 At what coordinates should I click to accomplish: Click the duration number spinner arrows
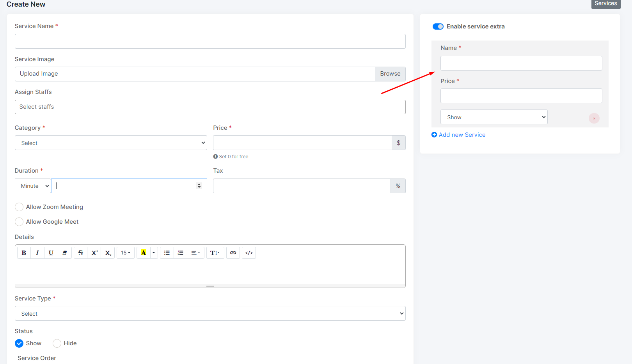point(199,186)
